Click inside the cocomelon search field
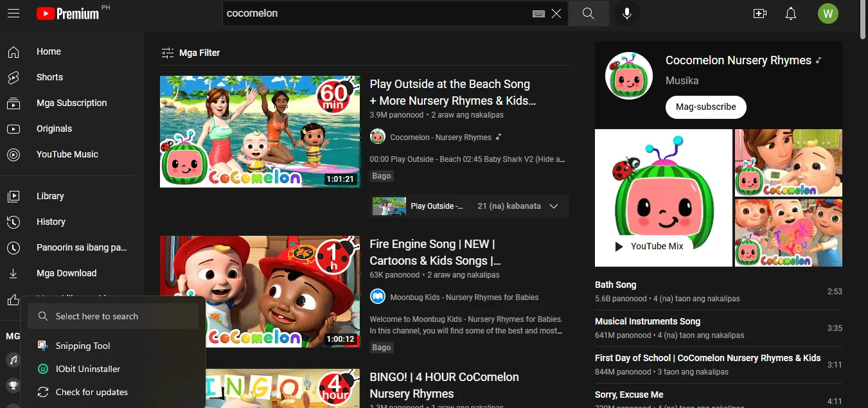The height and width of the screenshot is (408, 868). 378,13
